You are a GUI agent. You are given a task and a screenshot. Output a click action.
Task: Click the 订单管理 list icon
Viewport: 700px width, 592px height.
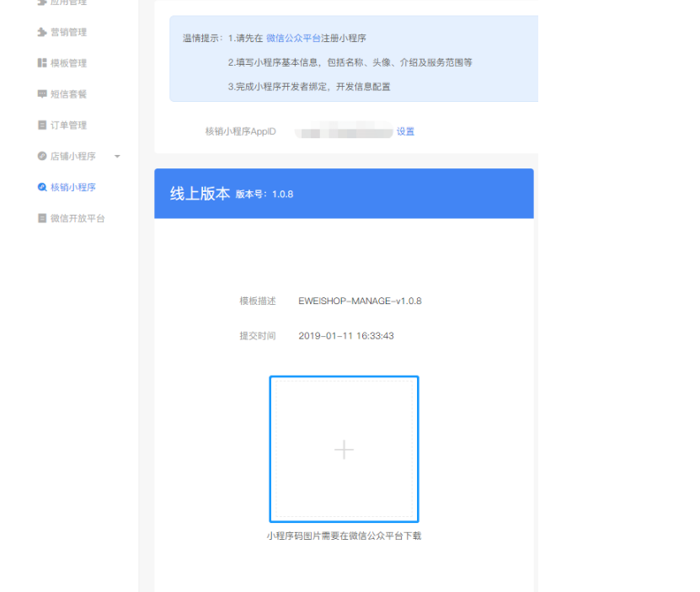pos(42,125)
